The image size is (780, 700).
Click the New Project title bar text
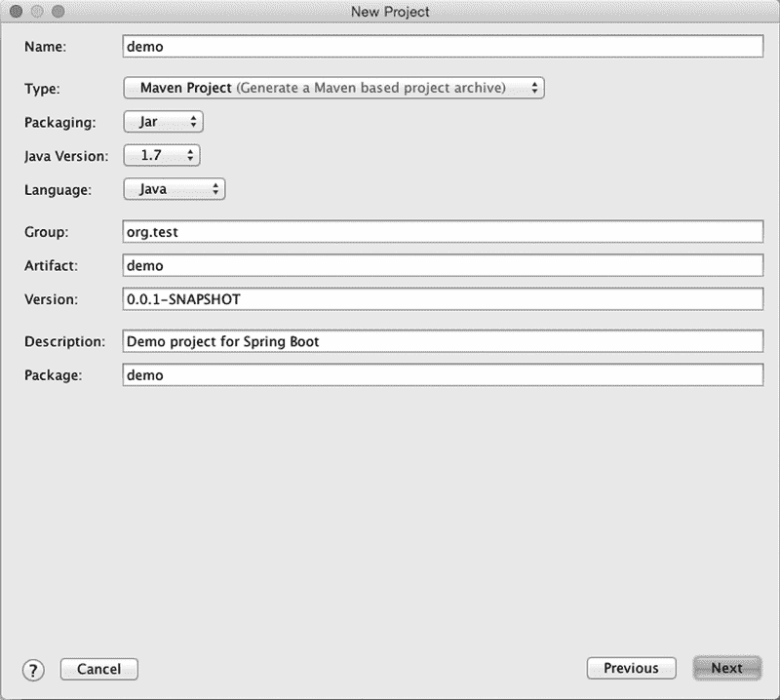point(390,12)
